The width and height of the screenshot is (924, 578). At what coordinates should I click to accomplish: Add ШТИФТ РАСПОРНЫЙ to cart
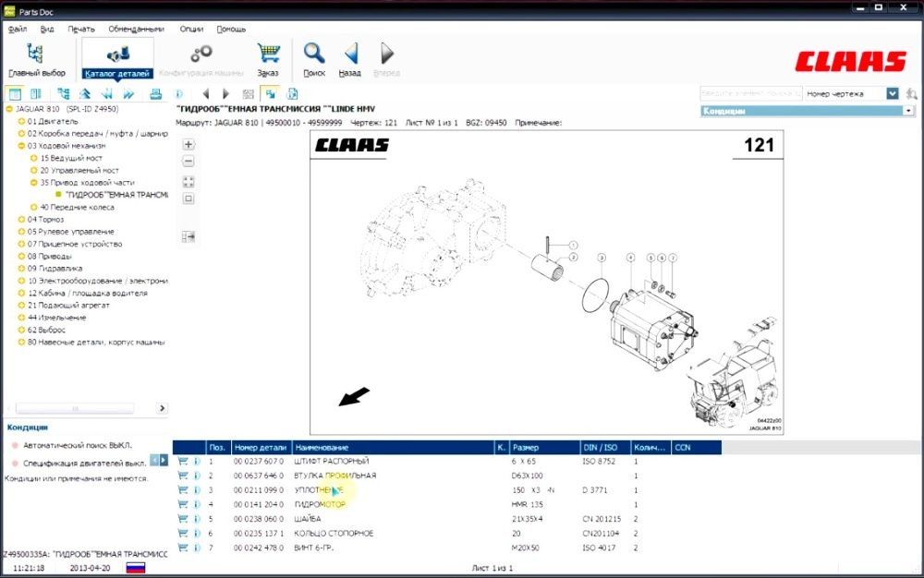tap(183, 462)
